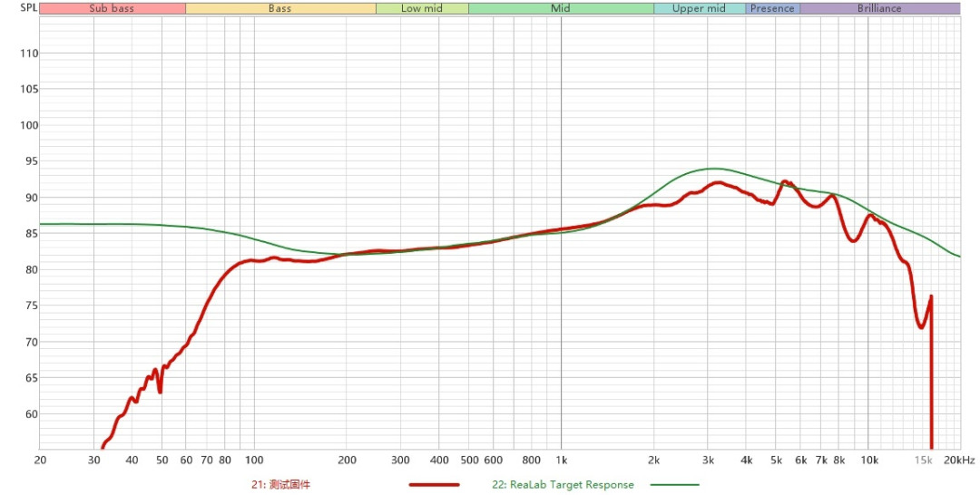
Task: Select the Brilliance band label
Action: click(x=879, y=9)
